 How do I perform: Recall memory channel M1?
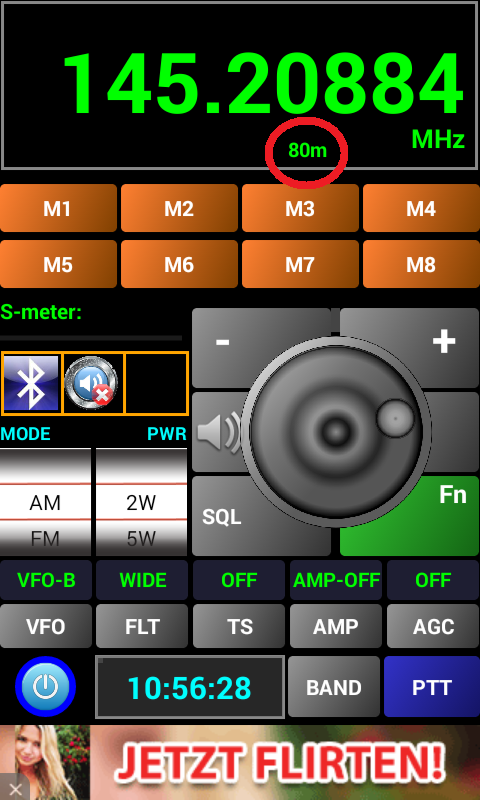pyautogui.click(x=58, y=209)
